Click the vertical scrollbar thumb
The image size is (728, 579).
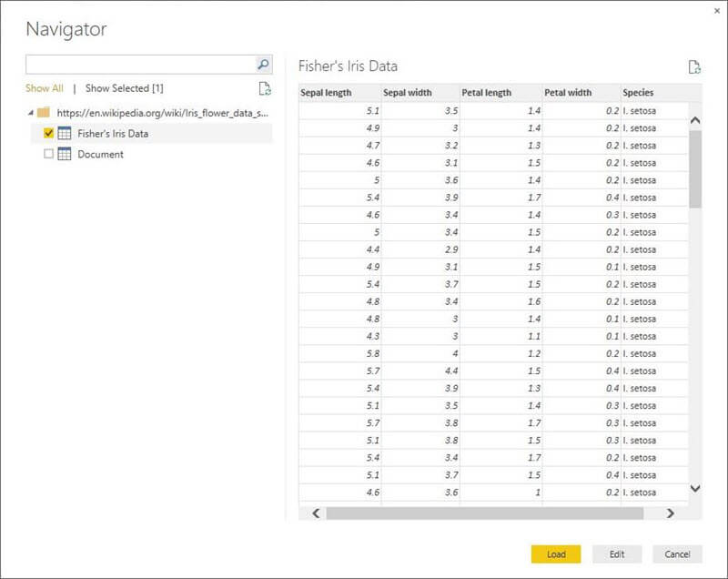(x=695, y=169)
